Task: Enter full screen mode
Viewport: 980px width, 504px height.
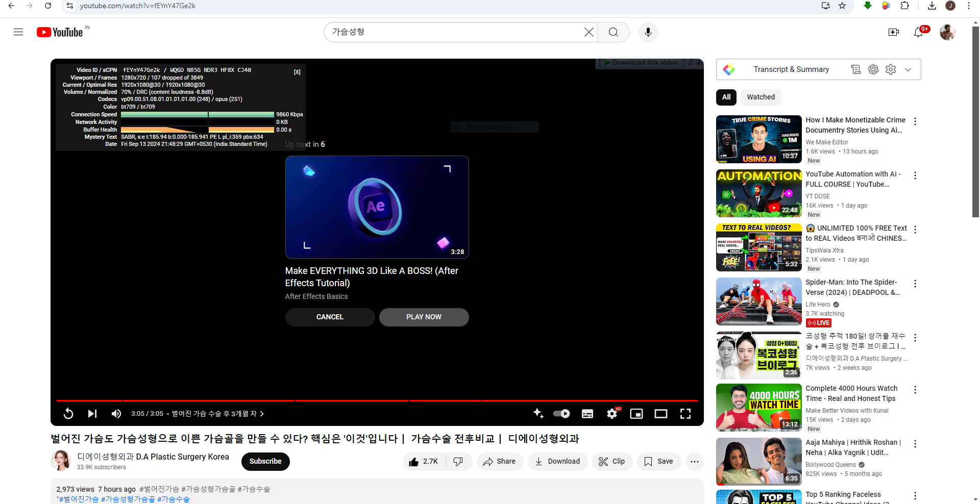Action: (685, 414)
